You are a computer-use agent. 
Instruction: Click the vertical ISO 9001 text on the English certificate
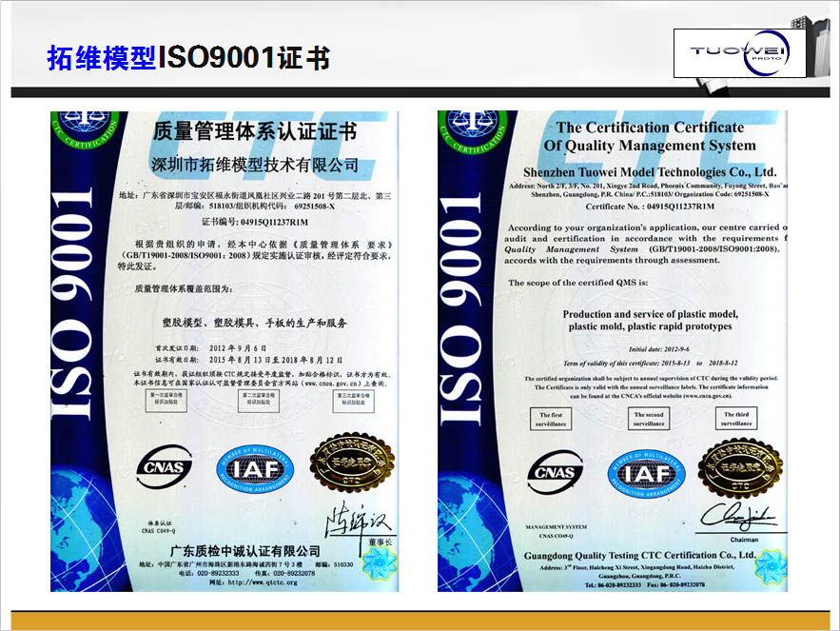460,308
